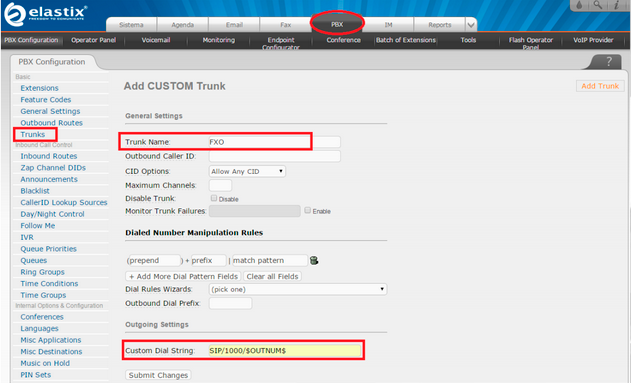Open Batch of Extensions submenu item
The height and width of the screenshot is (383, 631).
(406, 40)
